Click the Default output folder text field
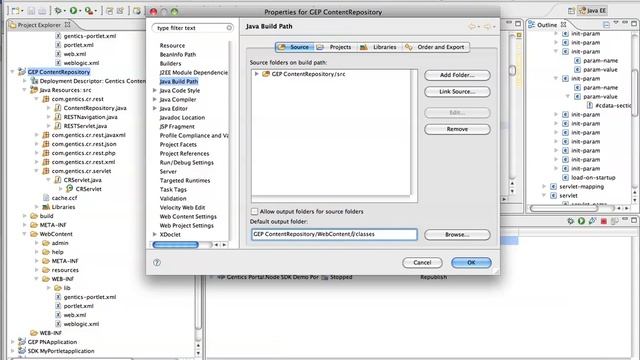640x360 pixels. (x=334, y=234)
